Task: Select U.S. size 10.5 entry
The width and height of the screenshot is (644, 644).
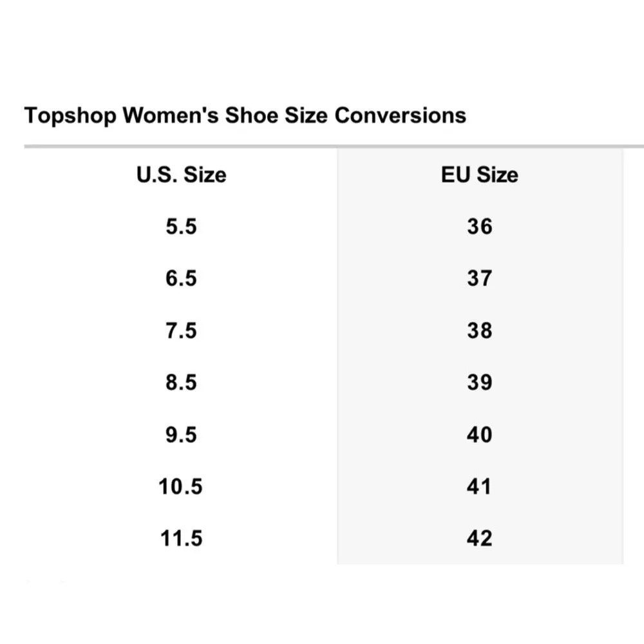Action: [x=181, y=487]
